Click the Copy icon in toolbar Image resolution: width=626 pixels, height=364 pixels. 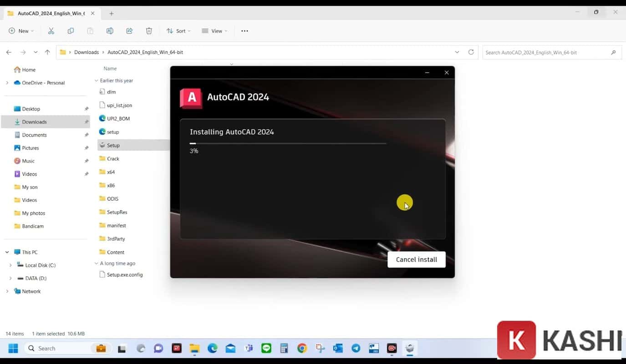[x=71, y=31]
